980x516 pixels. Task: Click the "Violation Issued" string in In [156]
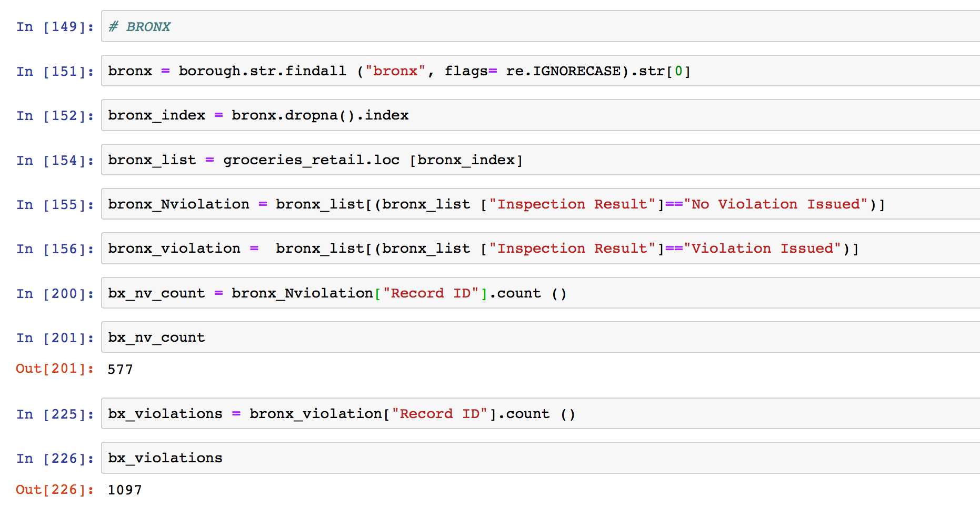[x=762, y=248]
